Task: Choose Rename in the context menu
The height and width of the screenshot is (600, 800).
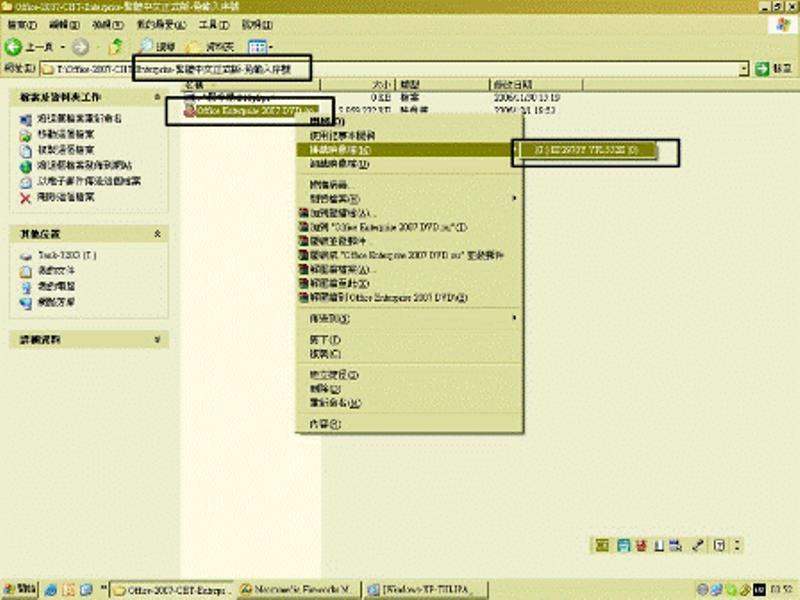Action: click(x=410, y=403)
